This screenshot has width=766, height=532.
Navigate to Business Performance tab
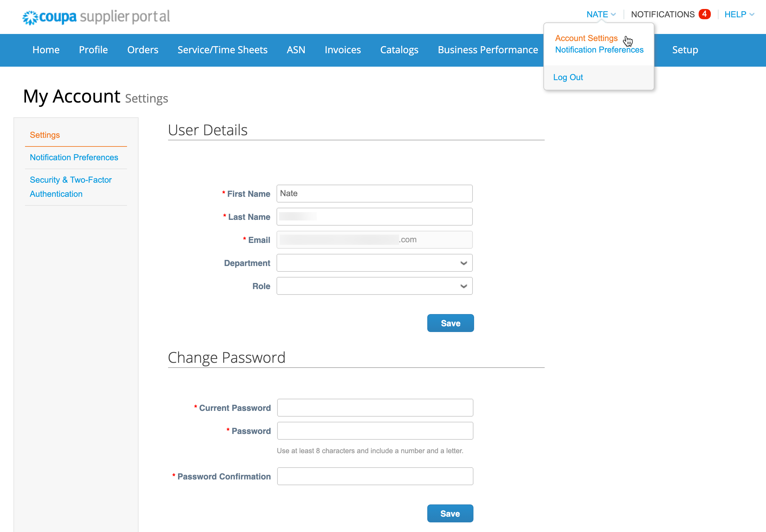488,50
